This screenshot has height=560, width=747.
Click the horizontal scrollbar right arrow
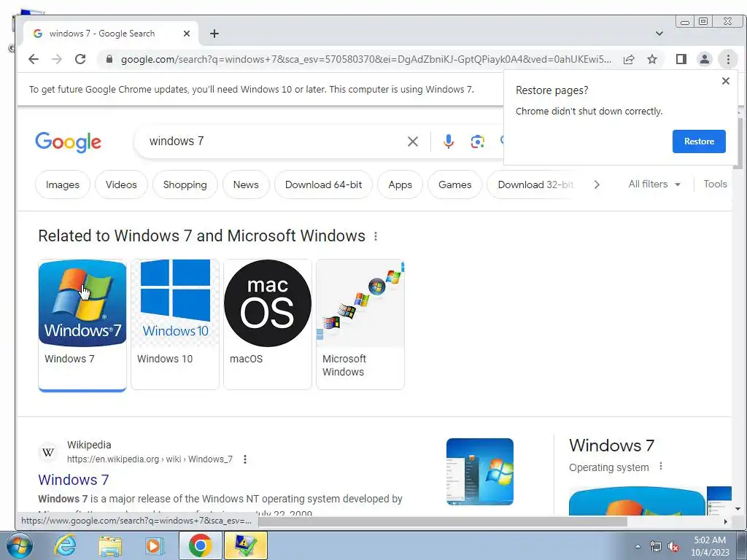(726, 521)
